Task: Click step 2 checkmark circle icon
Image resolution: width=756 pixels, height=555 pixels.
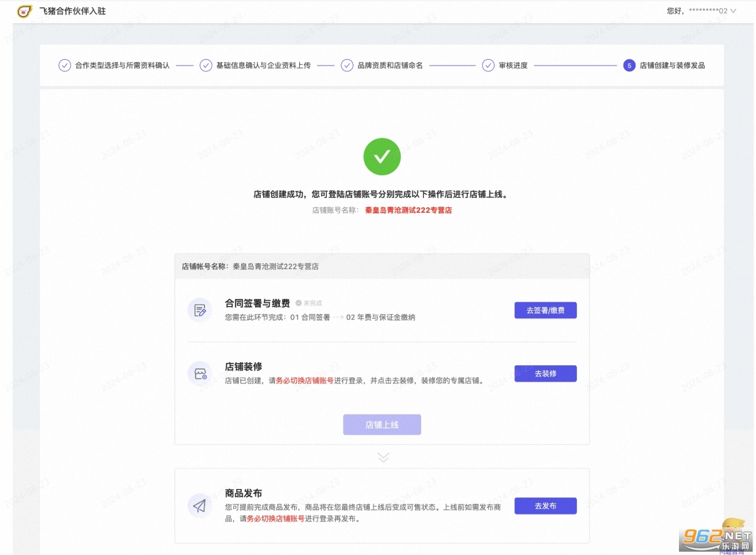Action: (x=206, y=65)
